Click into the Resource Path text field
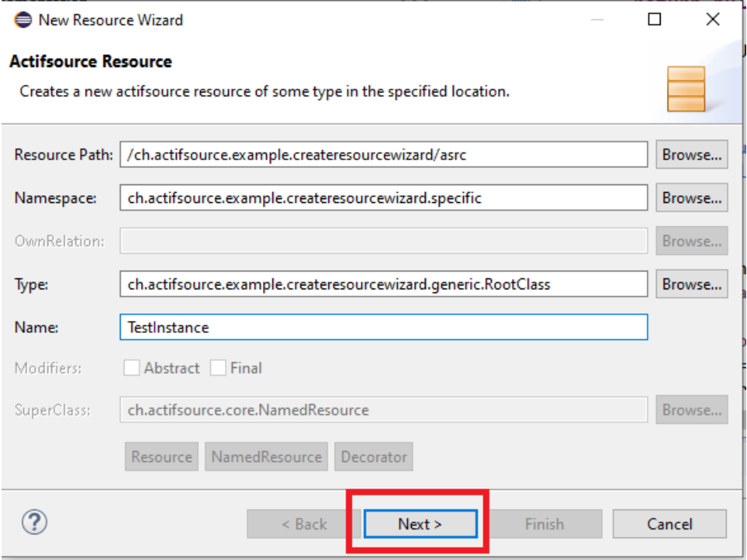 (x=383, y=155)
